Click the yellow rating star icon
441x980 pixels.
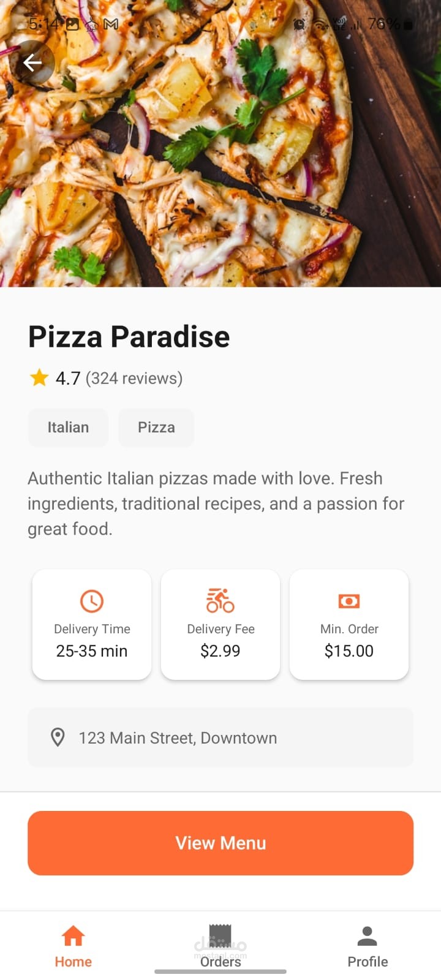pyautogui.click(x=39, y=378)
